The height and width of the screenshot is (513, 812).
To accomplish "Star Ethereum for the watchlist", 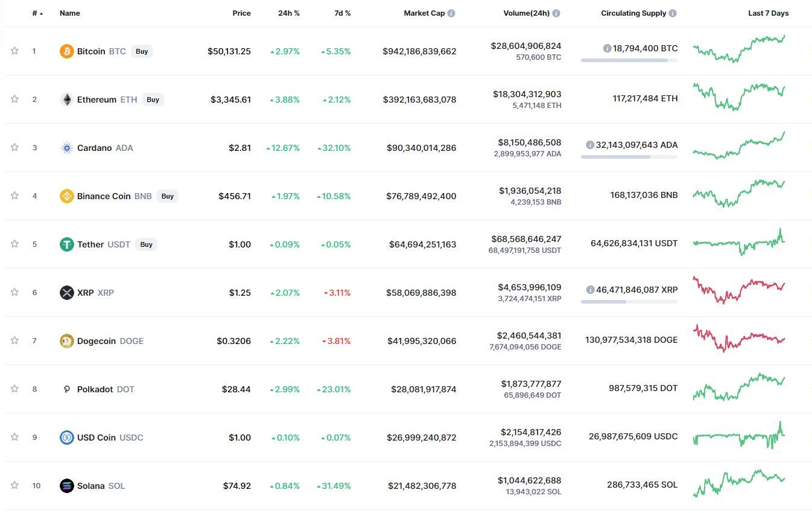I will (x=14, y=99).
